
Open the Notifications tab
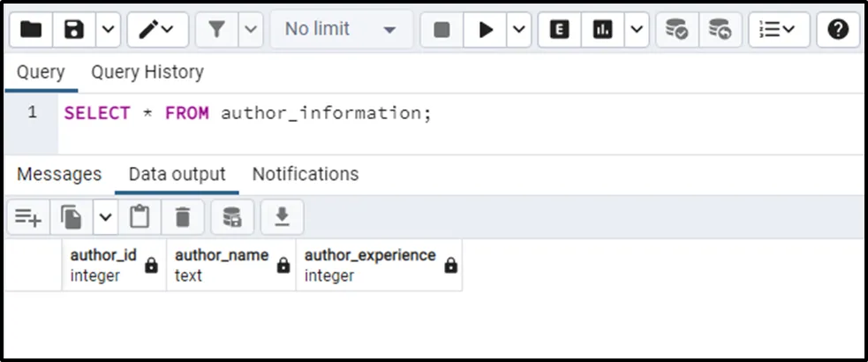306,174
